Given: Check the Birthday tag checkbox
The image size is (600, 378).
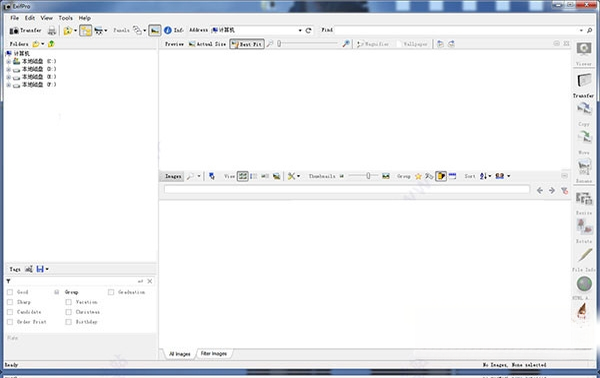Looking at the screenshot, I should click(x=68, y=322).
